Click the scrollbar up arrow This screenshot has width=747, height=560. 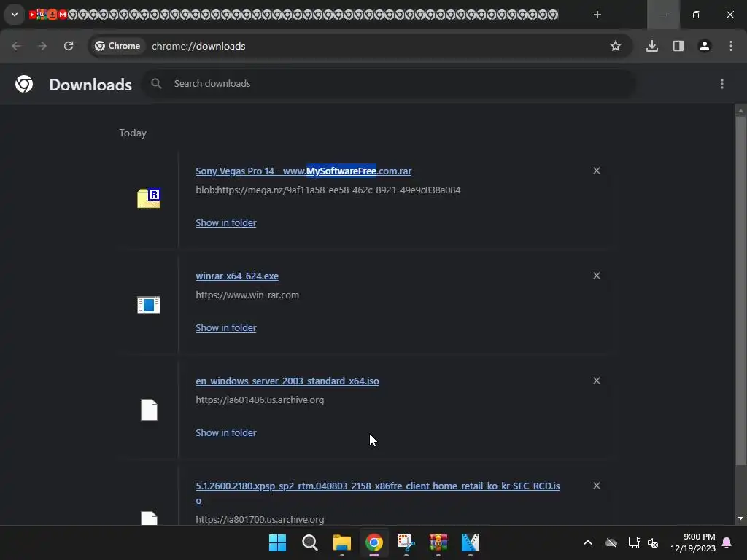click(740, 111)
